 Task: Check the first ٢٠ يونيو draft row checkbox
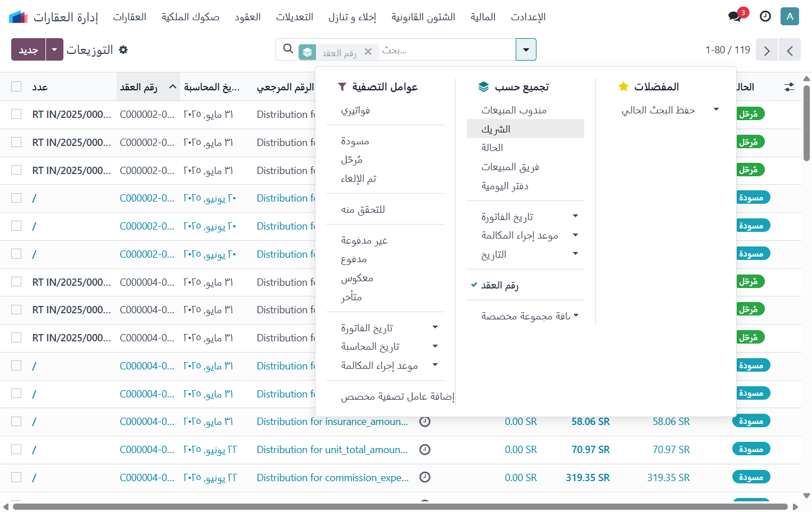pyautogui.click(x=16, y=198)
